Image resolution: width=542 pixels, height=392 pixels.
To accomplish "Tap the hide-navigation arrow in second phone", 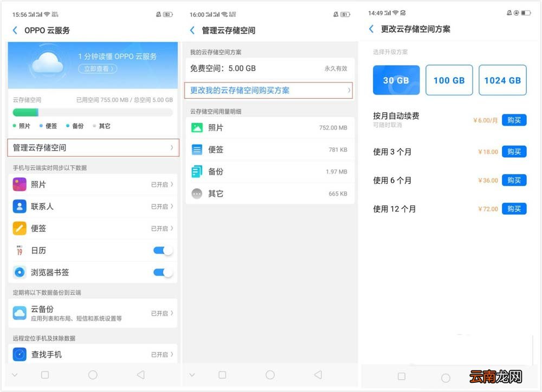I will (x=192, y=375).
